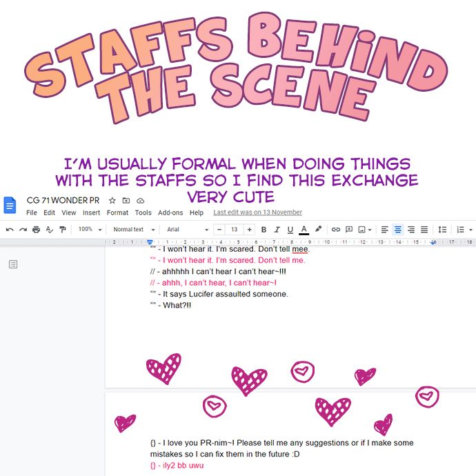Star this document with the star icon

point(113,201)
